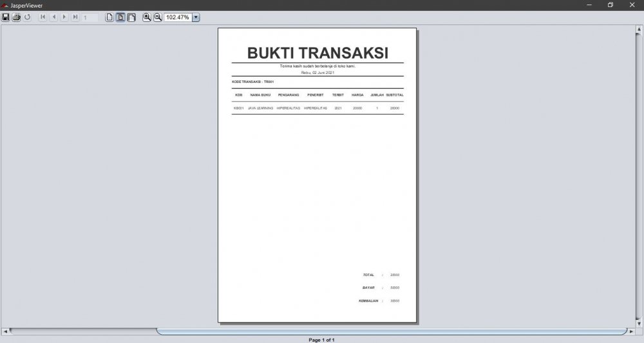Restore the JasperViewer window size
The height and width of the screenshot is (343, 644).
click(x=610, y=5)
